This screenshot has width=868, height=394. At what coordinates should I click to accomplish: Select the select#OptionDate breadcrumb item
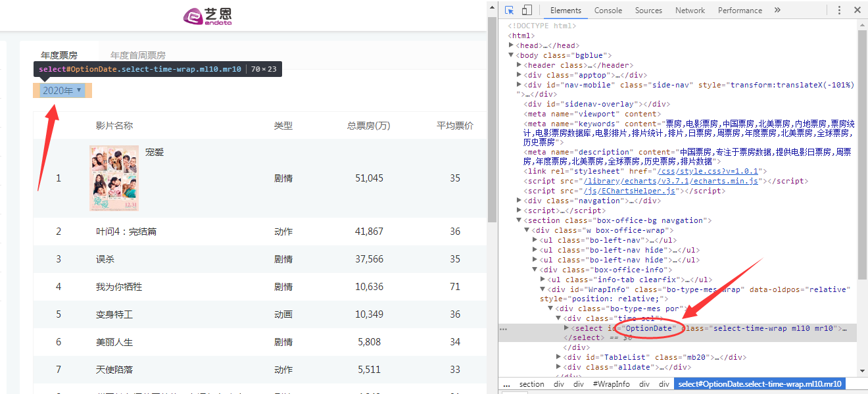pos(759,384)
